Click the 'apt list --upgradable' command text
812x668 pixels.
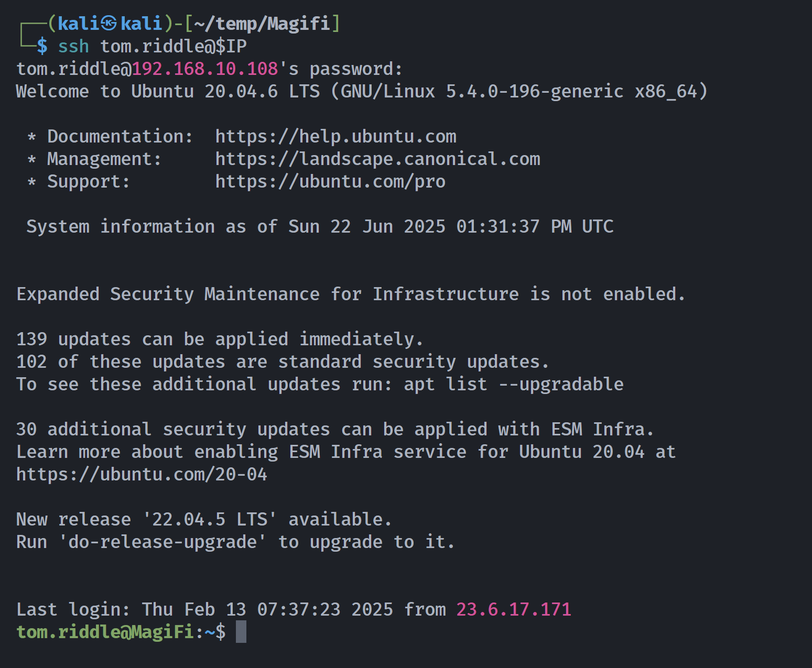tap(514, 384)
